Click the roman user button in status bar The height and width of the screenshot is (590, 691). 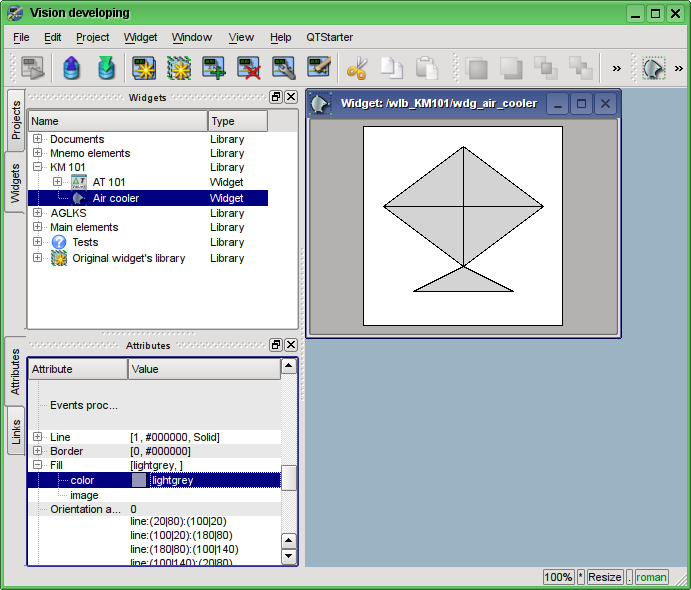point(651,577)
